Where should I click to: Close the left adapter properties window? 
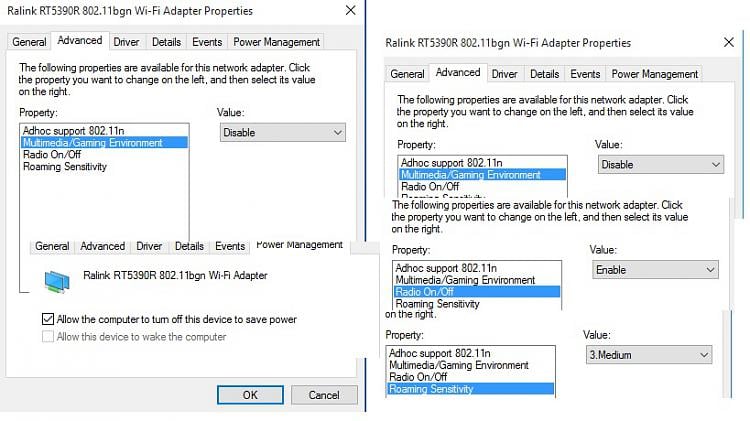(350, 11)
